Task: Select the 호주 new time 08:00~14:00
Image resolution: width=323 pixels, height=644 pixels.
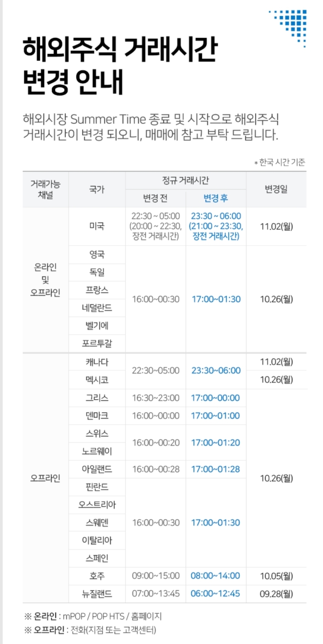Action: [215, 575]
